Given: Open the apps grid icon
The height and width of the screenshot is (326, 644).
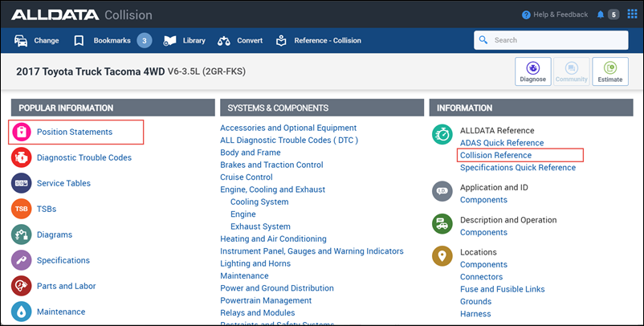Looking at the screenshot, I should tap(632, 14).
